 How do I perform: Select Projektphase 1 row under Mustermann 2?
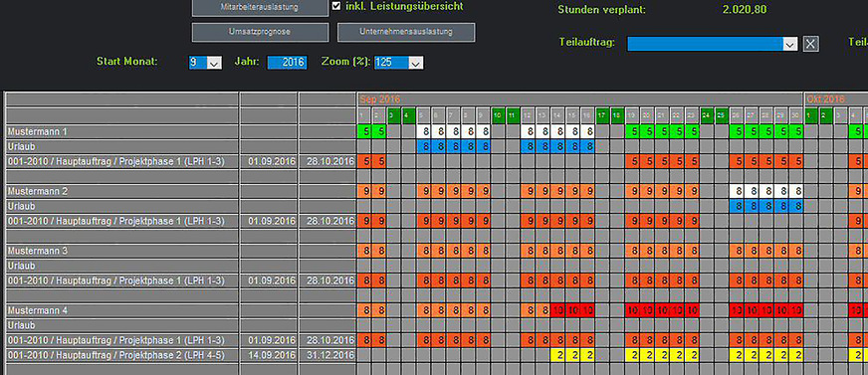(x=121, y=221)
